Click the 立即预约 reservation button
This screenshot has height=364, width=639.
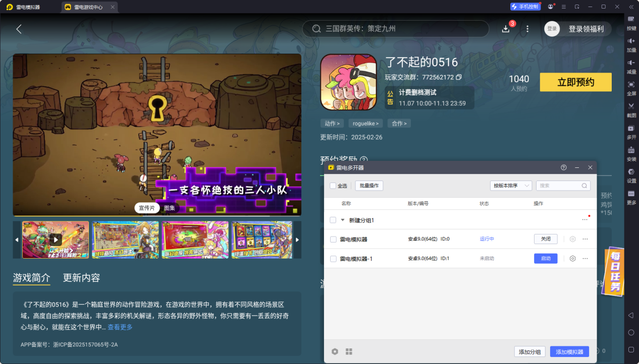point(575,82)
